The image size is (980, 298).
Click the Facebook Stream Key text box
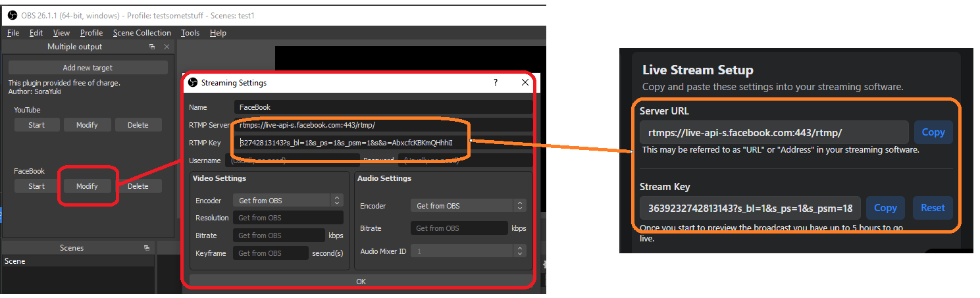pos(750,208)
